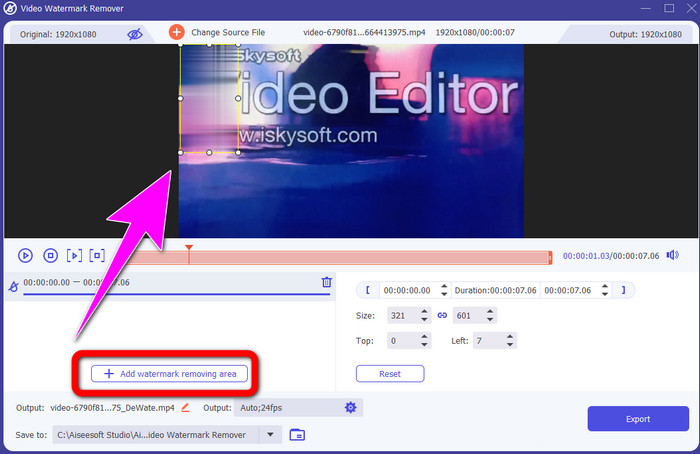700x454 pixels.
Task: Decrease the height value 601
Action: 490,320
